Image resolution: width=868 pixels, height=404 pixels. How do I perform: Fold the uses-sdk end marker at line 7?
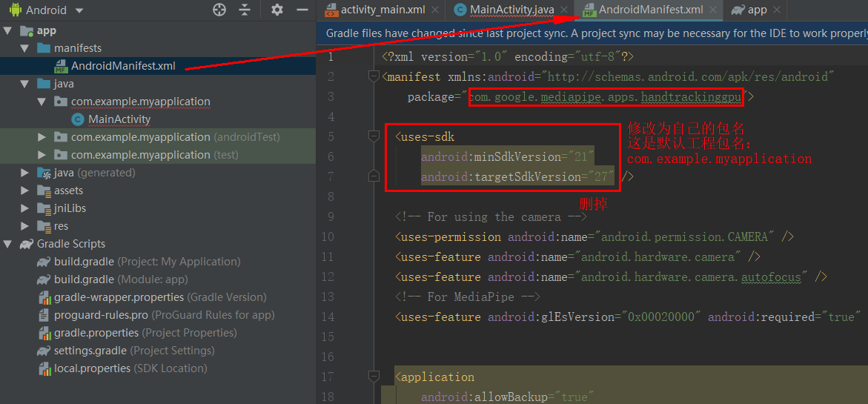[374, 176]
